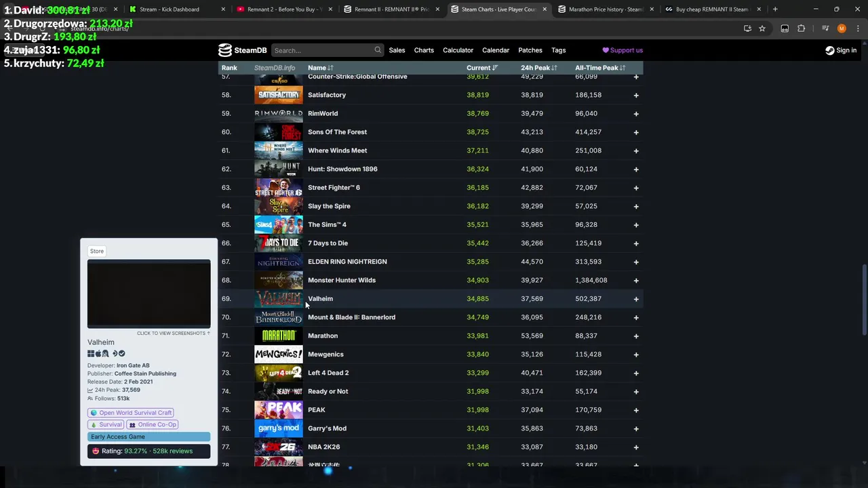This screenshot has width=868, height=488.
Task: Click the plus icon in PEAK row
Action: coord(636,410)
